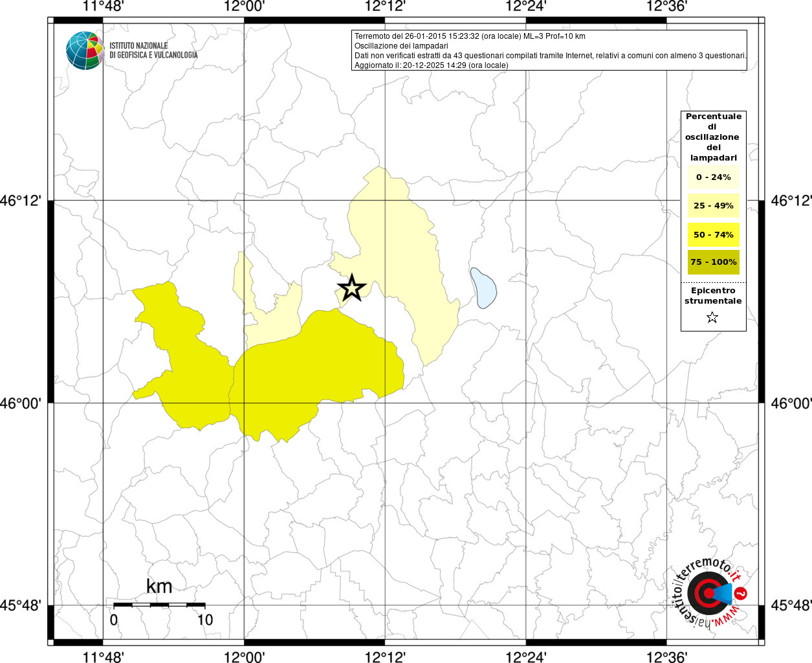Click the km scale bar
812x663 pixels.
tap(159, 605)
